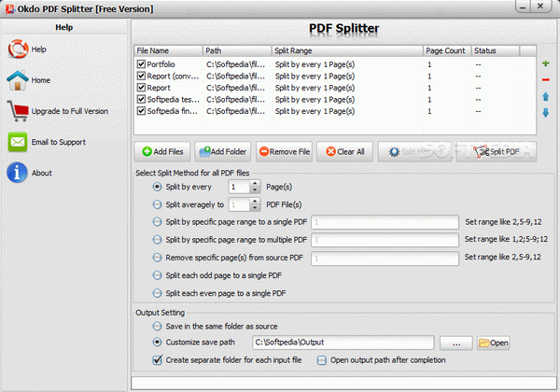Screen dimensions: 560x392
Task: Click the save path text field
Action: [343, 343]
